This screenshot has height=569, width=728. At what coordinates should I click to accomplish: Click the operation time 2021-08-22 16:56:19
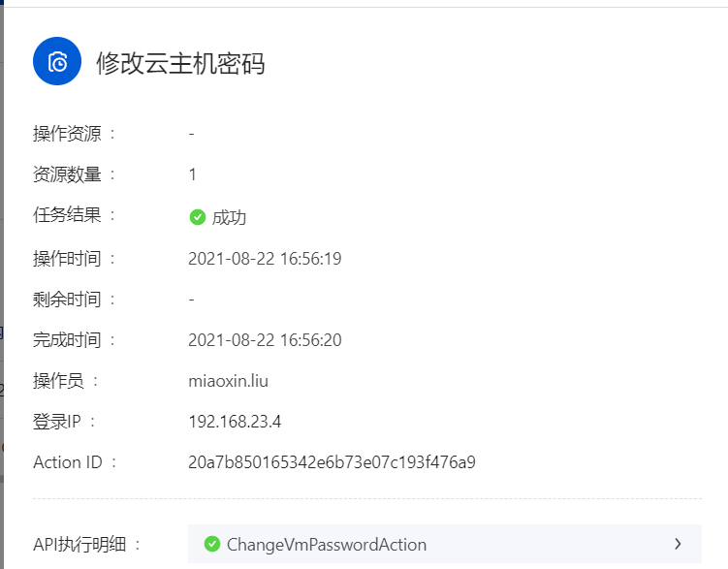click(265, 259)
